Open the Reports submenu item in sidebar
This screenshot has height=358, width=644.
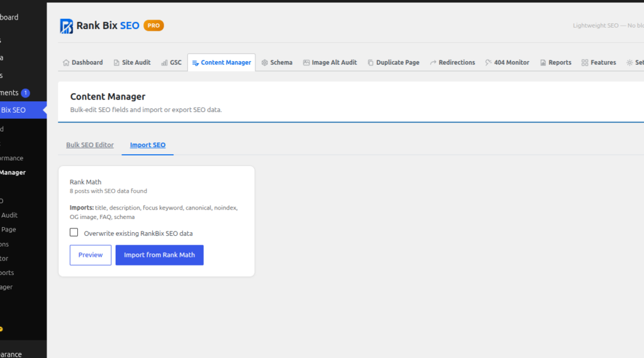(x=7, y=272)
